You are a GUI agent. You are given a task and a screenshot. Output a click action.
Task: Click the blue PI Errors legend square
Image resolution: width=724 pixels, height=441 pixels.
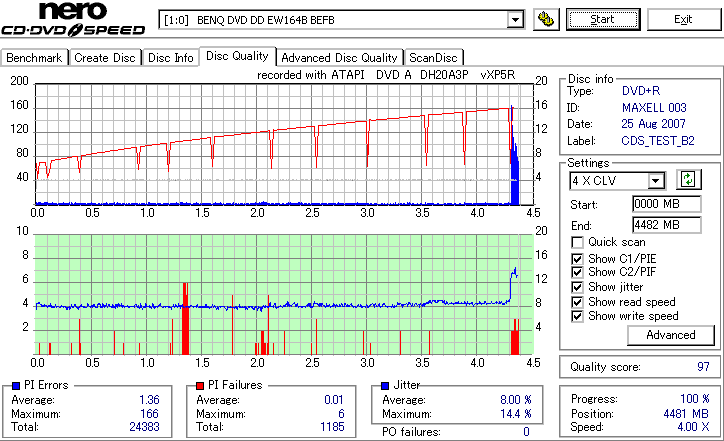(16, 385)
